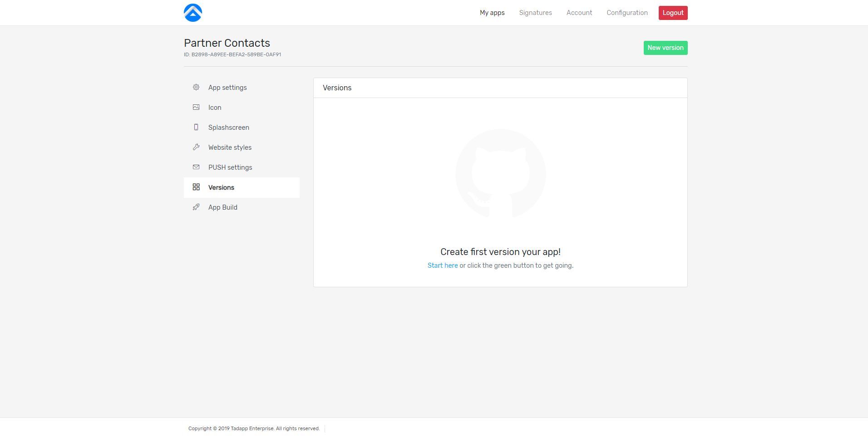The image size is (868, 437).
Task: Click the envelope icon beside PUSH settings
Action: 196,167
